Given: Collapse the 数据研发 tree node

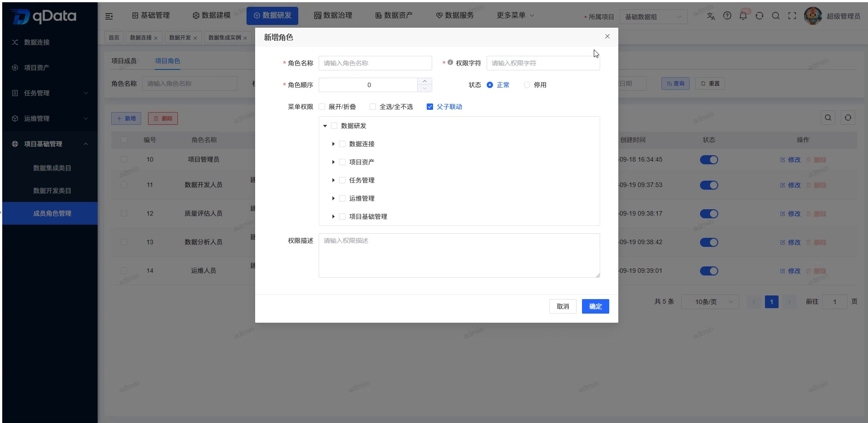Looking at the screenshot, I should click(325, 126).
